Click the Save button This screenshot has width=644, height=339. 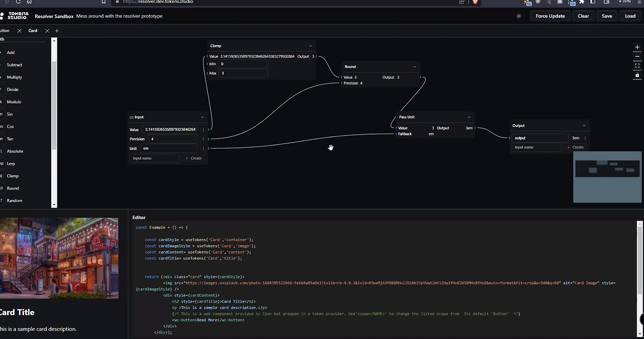607,16
